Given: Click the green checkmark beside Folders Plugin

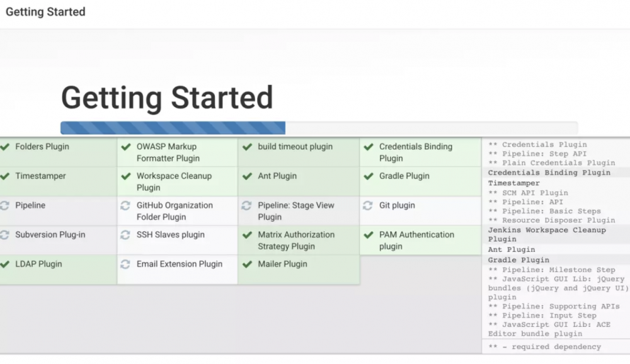Looking at the screenshot, I should click(5, 147).
